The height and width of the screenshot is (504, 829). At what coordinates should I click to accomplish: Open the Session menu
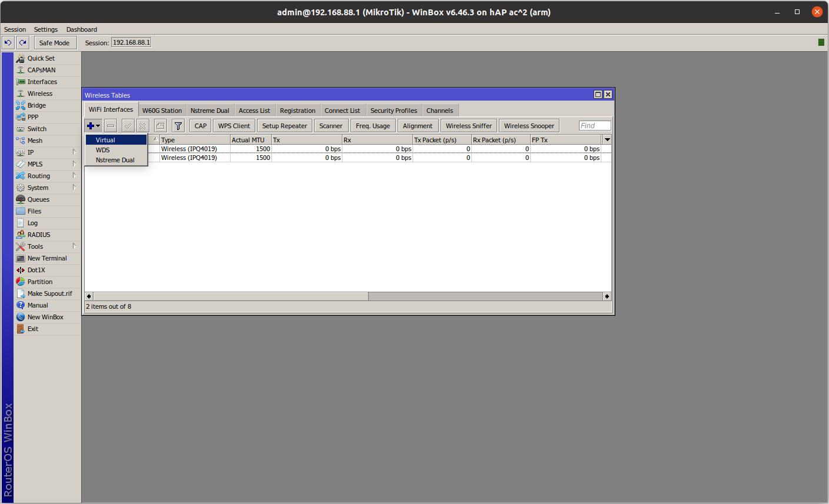(x=15, y=29)
